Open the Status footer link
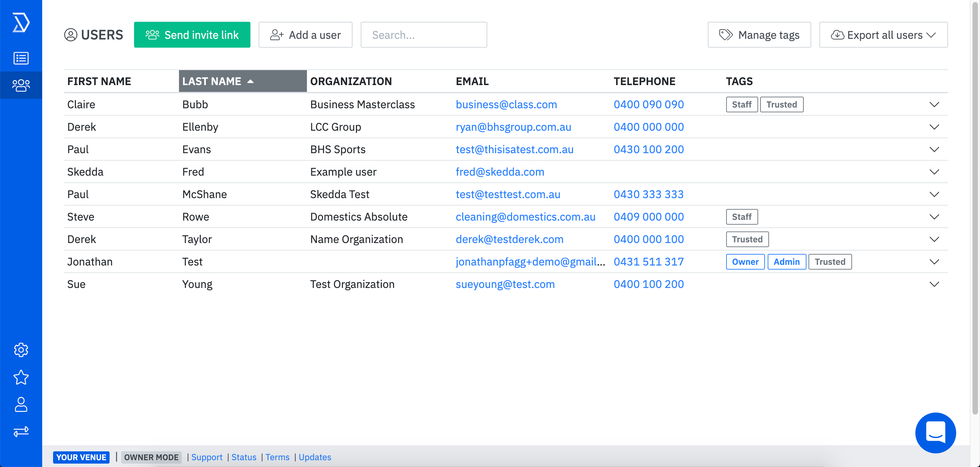The width and height of the screenshot is (980, 467). pos(244,457)
